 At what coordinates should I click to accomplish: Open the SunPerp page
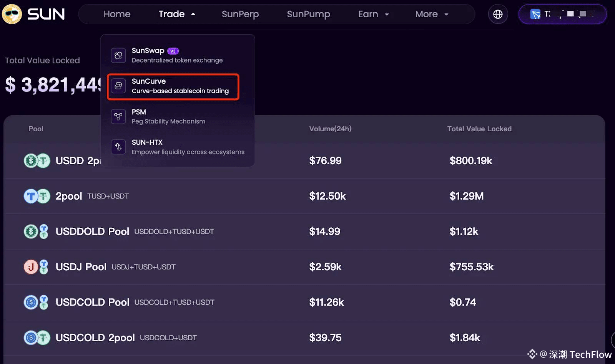click(240, 14)
